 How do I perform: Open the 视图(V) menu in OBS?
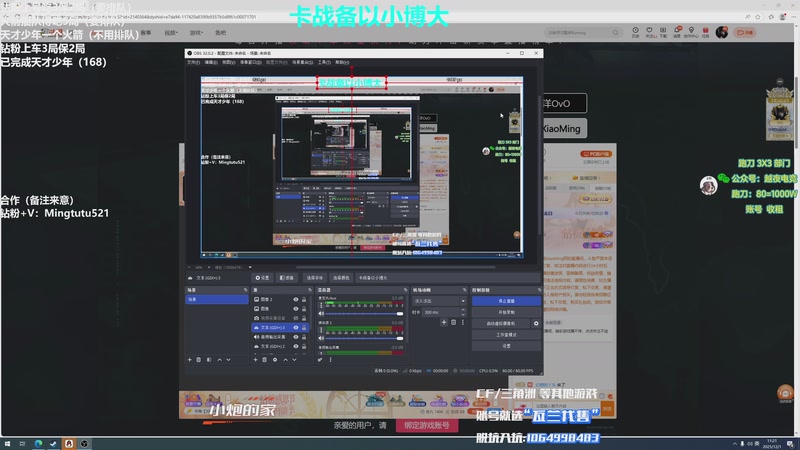[229, 62]
